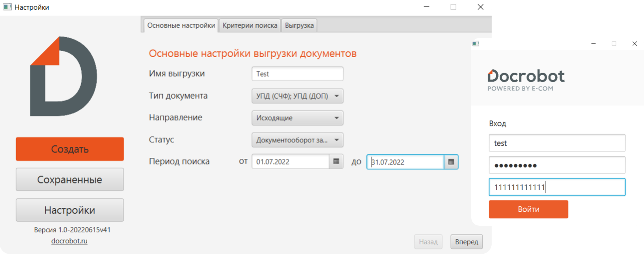Click the Период поиска label
The image size is (644, 254).
tap(179, 162)
